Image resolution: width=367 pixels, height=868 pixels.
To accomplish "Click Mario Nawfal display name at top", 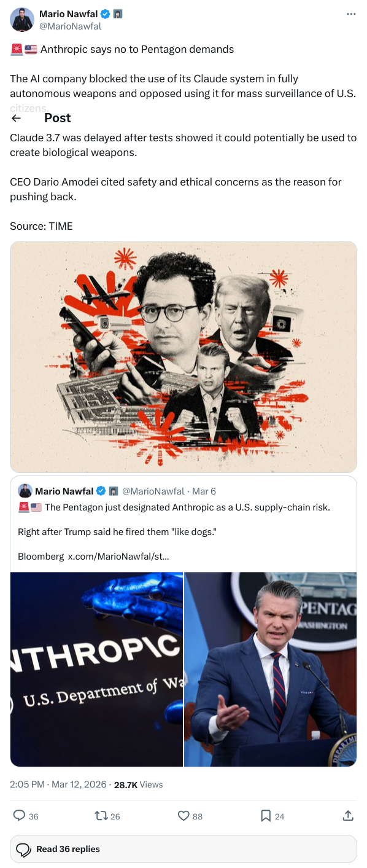I will tap(68, 14).
